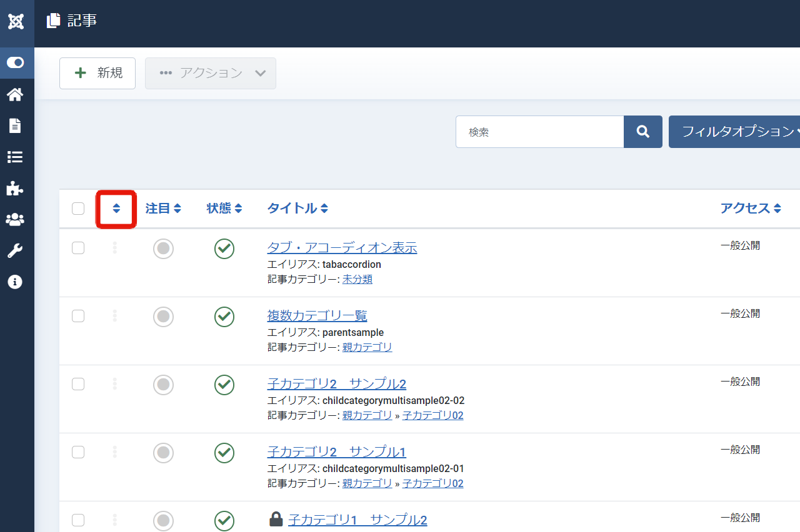
Task: Check the 子カテゴリ2 サンプル1 row checkbox
Action: pos(78,452)
